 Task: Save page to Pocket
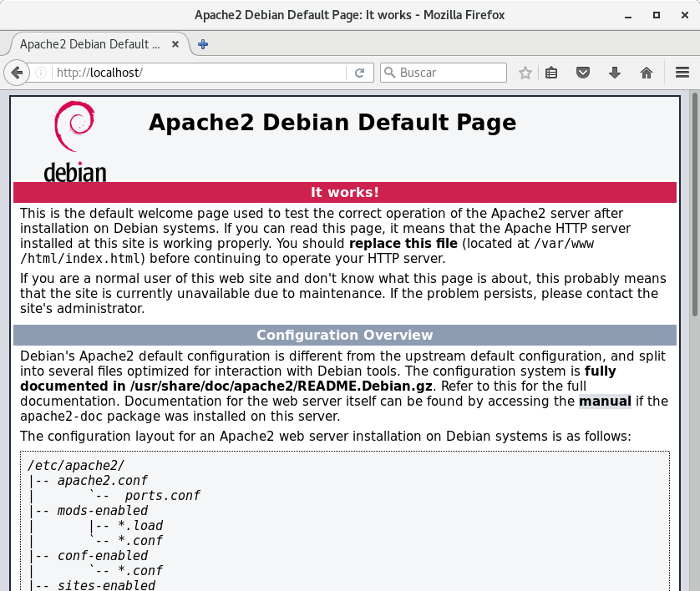[584, 73]
